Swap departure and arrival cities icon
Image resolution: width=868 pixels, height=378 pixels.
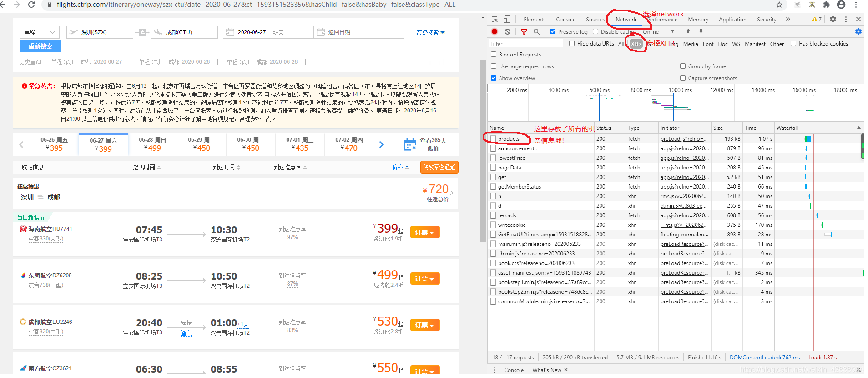pyautogui.click(x=142, y=32)
